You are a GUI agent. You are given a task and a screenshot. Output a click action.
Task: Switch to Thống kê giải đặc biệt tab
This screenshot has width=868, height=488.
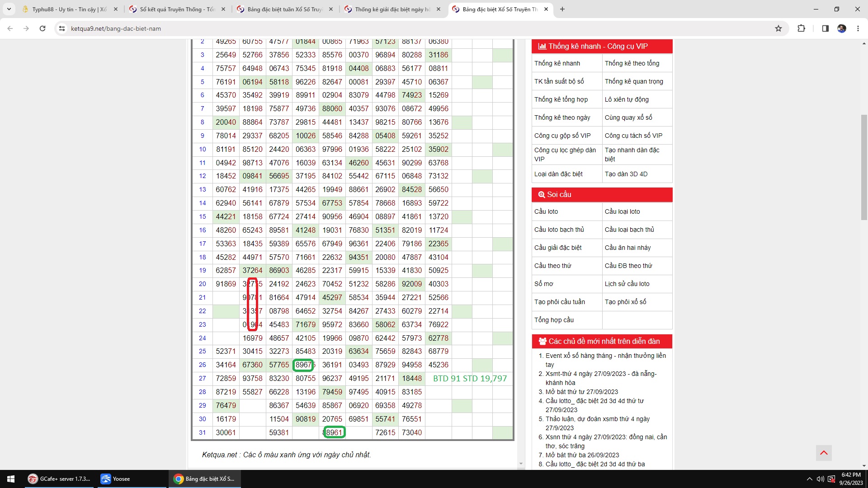(x=392, y=9)
